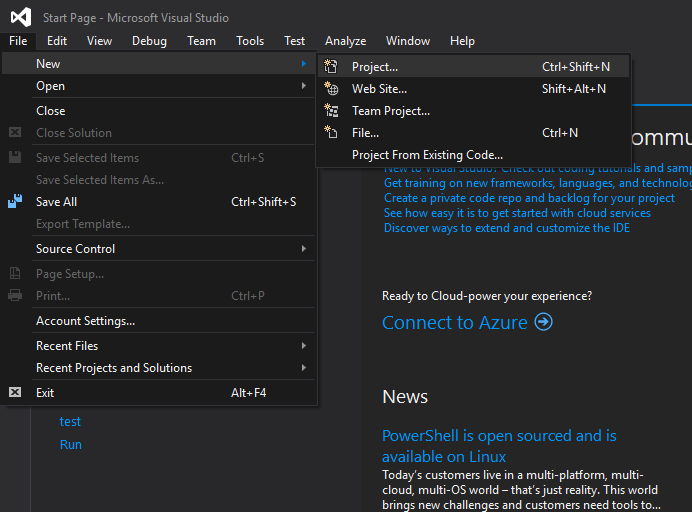This screenshot has width=692, height=512.
Task: Open the Connect to Azure link
Action: pos(455,322)
